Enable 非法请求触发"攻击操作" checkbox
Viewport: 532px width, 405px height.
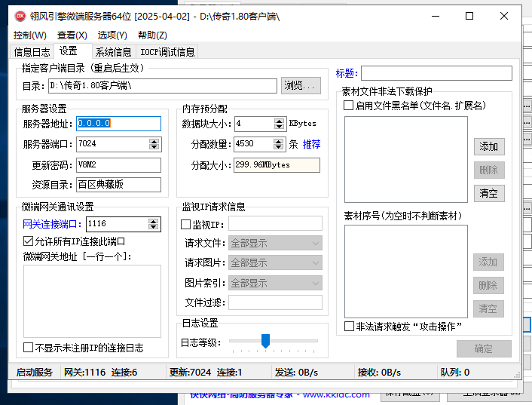349,327
